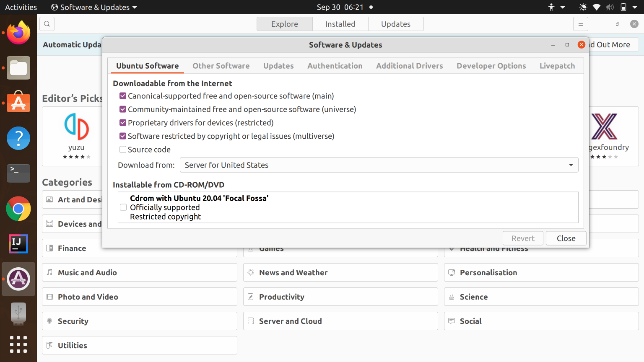
Task: Click the Show Applications grid icon
Action: pyautogui.click(x=18, y=344)
